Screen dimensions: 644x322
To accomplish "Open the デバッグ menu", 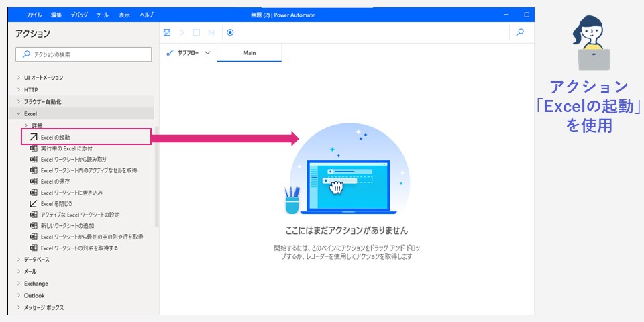I will coord(79,15).
